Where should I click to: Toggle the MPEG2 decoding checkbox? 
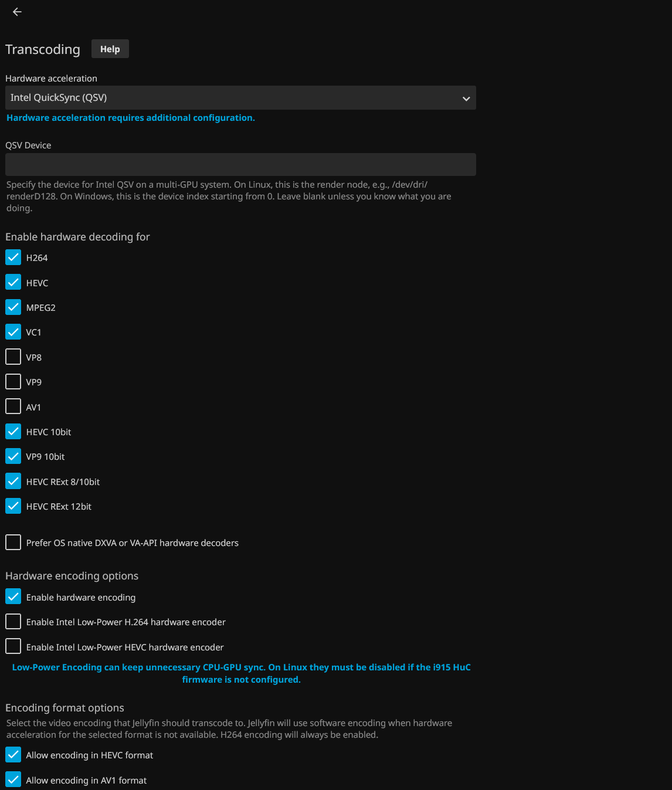13,307
